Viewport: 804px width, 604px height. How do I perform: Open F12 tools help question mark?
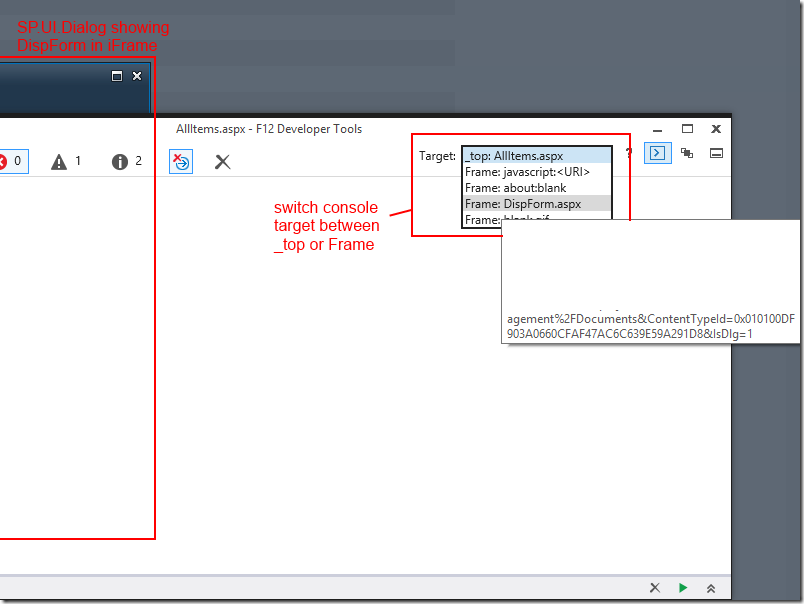click(x=629, y=154)
